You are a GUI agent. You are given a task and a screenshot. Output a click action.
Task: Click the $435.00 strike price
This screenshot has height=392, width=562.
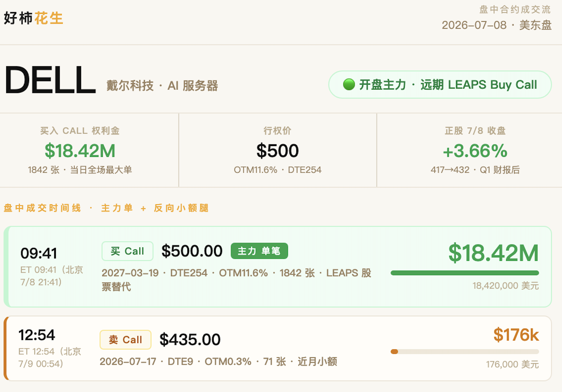(190, 340)
